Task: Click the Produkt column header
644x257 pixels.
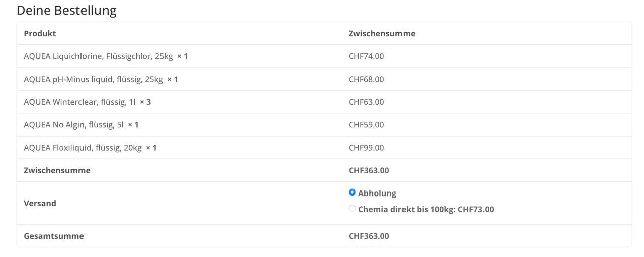Action: [x=40, y=34]
